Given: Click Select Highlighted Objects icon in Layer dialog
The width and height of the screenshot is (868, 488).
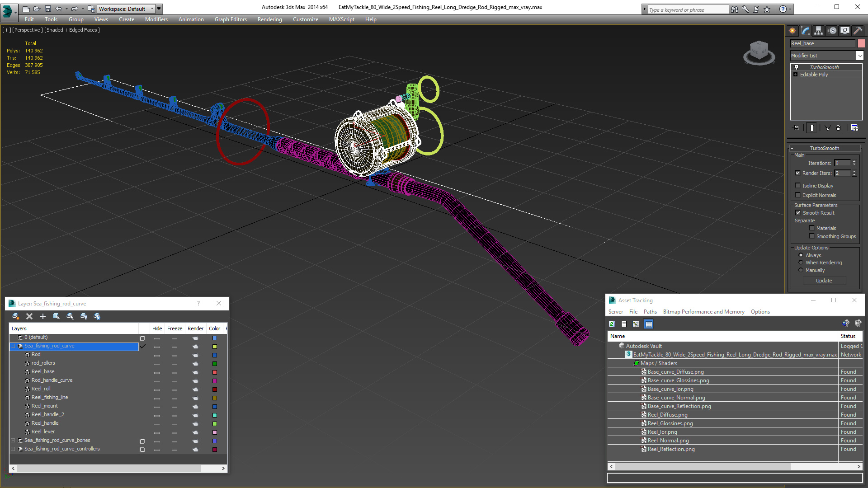Looking at the screenshot, I should point(57,316).
